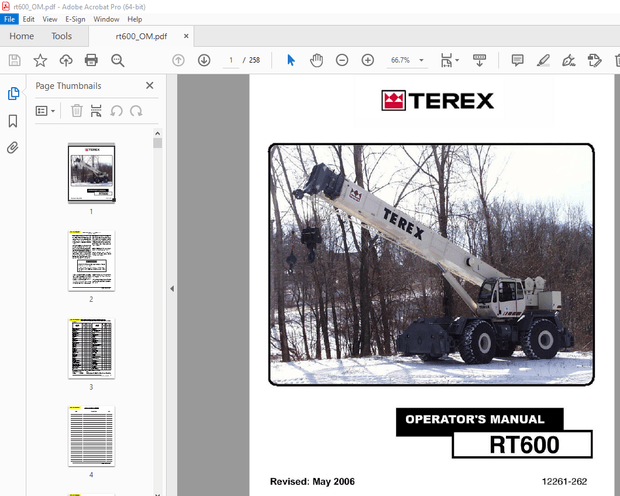
Task: Click the 66.7% zoom value field
Action: point(401,60)
